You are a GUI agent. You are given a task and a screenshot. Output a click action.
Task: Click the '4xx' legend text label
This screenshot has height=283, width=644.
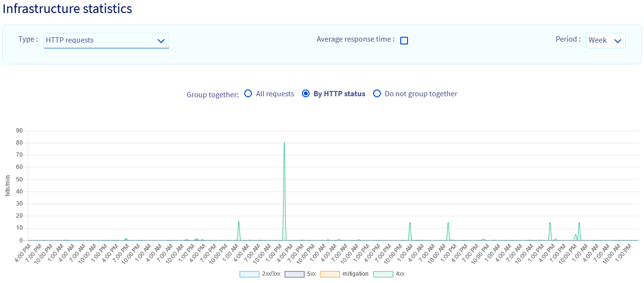coord(400,274)
